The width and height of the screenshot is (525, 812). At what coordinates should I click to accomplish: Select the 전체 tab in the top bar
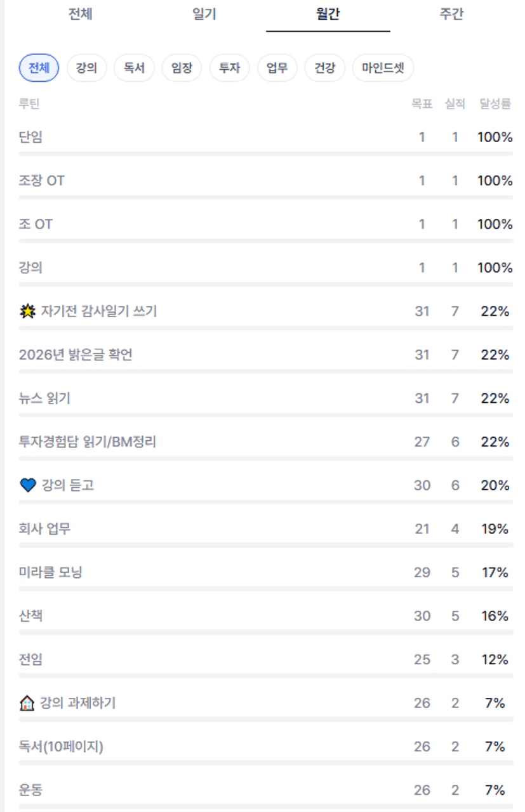[x=80, y=15]
